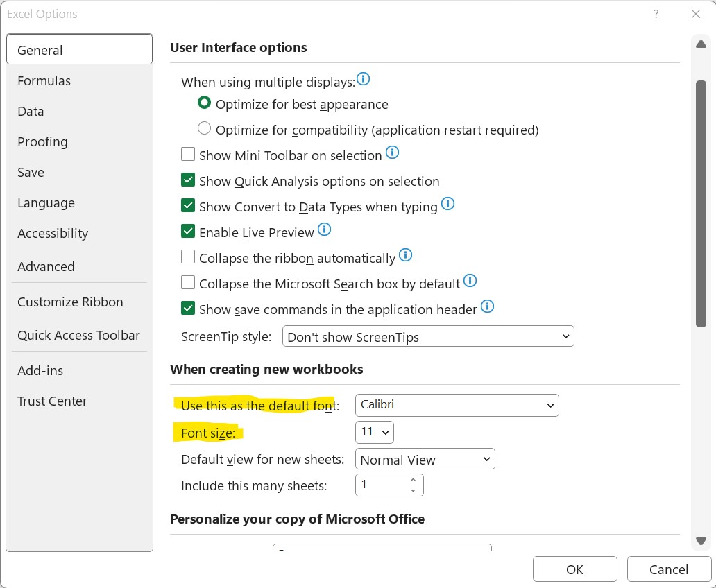Click info icon next to Enable Live Preview
Screen dimensions: 716x588
[x=324, y=230]
